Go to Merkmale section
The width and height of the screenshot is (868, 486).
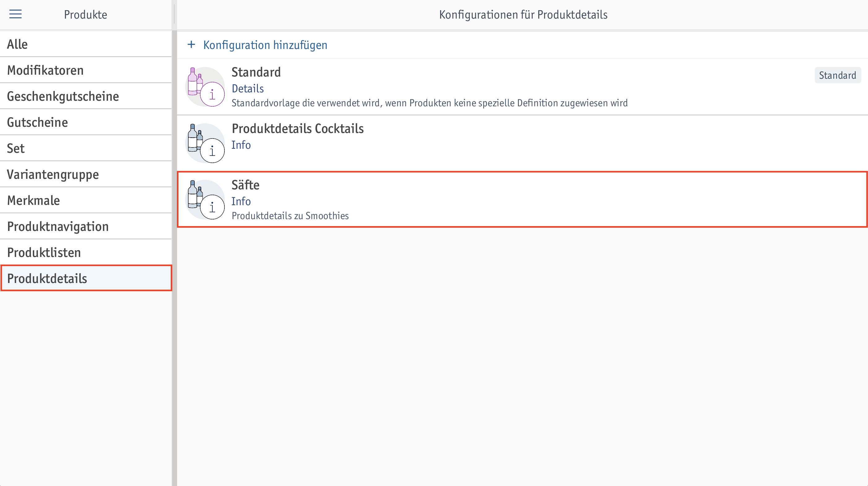tap(86, 200)
